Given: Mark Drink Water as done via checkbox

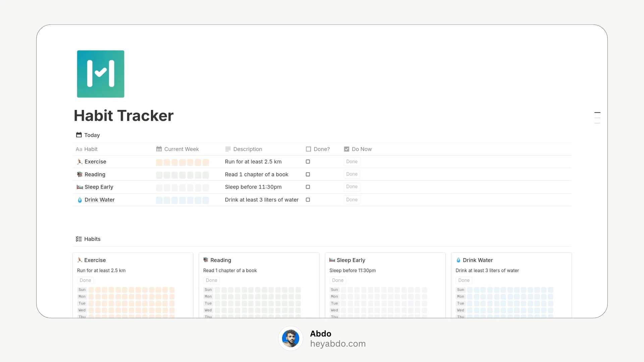Looking at the screenshot, I should pyautogui.click(x=308, y=200).
